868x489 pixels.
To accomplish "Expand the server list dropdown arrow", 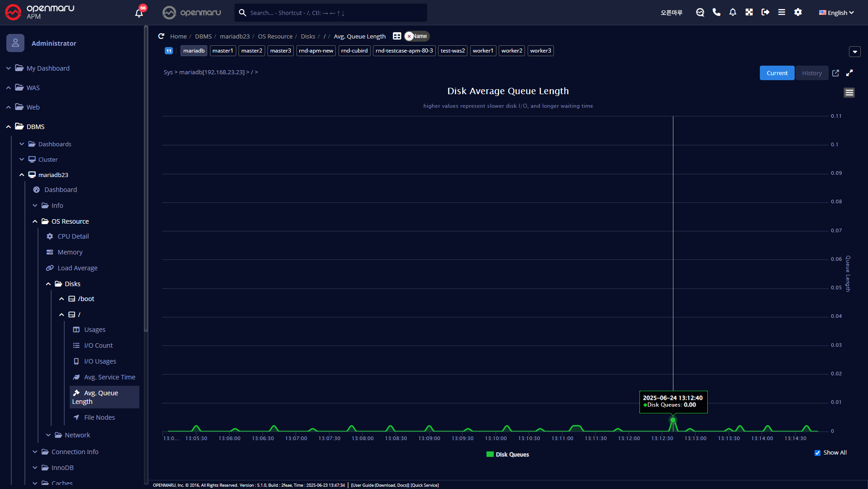I will 854,52.
